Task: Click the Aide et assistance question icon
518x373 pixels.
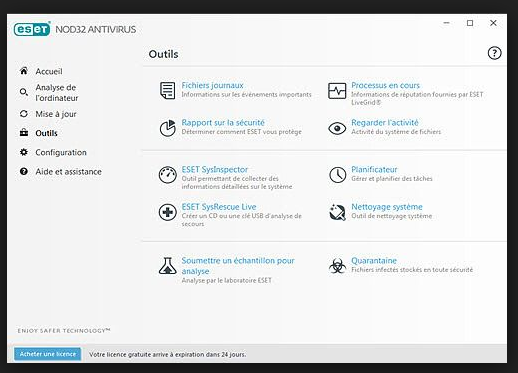Action: tap(24, 171)
